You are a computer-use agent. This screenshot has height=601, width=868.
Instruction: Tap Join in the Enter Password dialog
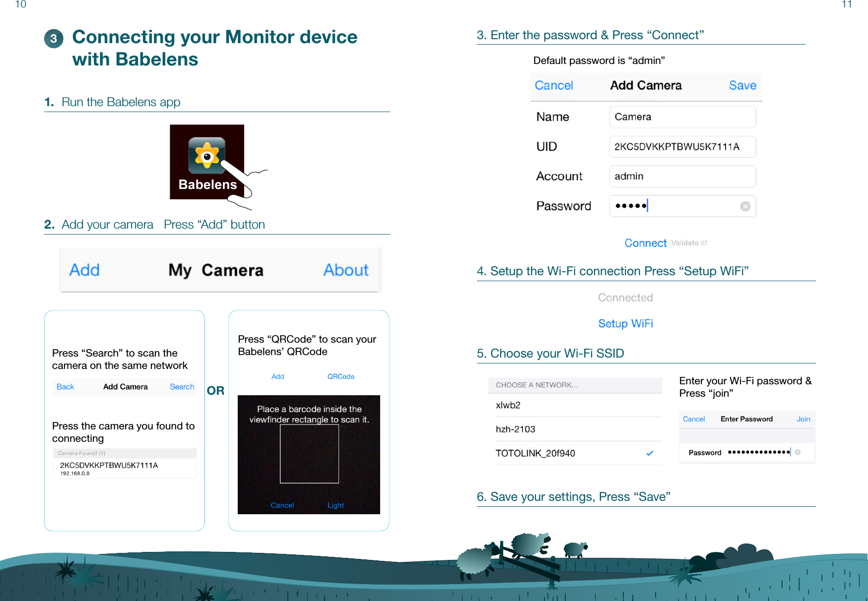tap(803, 419)
